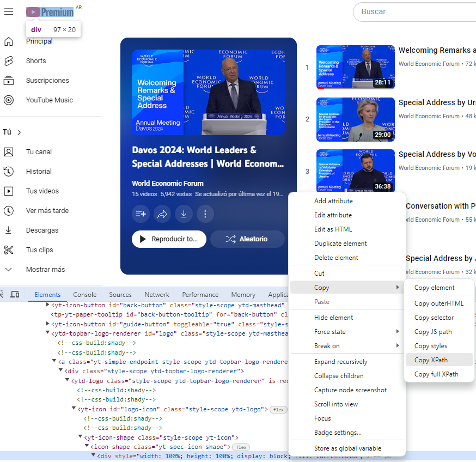Switch to the Console tab

[x=85, y=295]
